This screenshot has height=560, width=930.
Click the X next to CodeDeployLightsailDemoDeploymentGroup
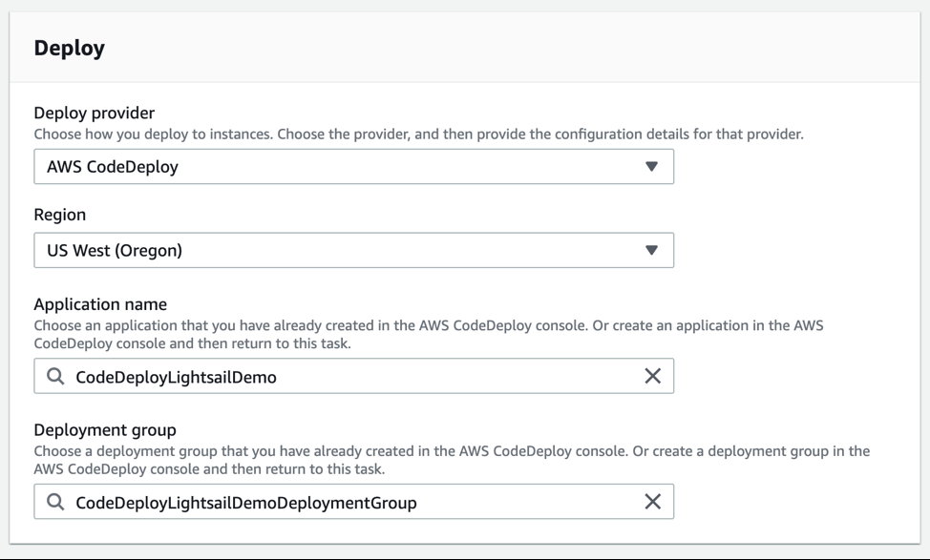[x=654, y=500]
